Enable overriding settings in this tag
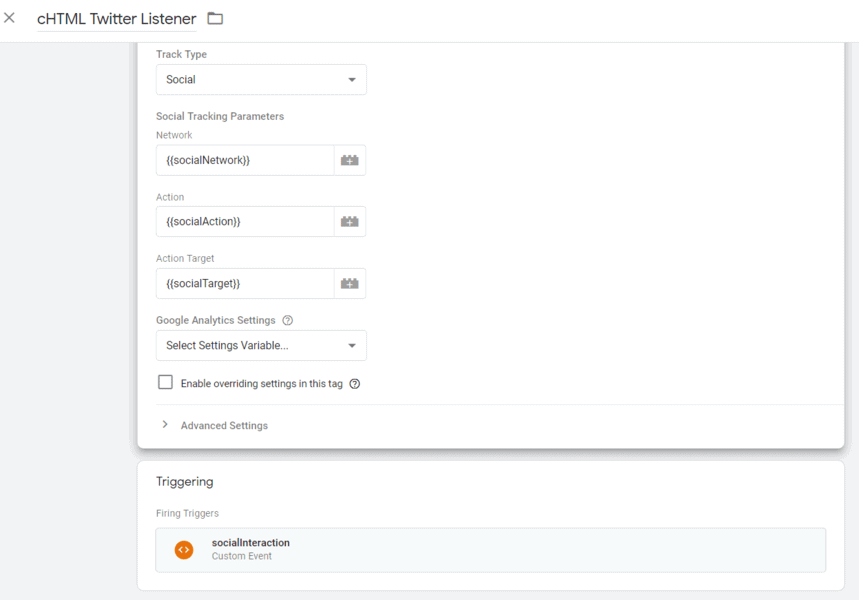The height and width of the screenshot is (600, 859). pyautogui.click(x=166, y=382)
